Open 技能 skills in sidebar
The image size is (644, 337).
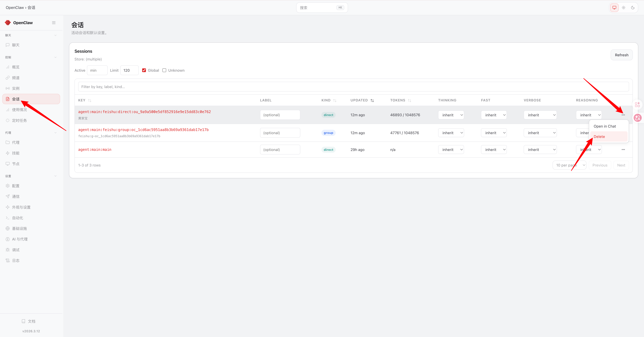point(31,153)
